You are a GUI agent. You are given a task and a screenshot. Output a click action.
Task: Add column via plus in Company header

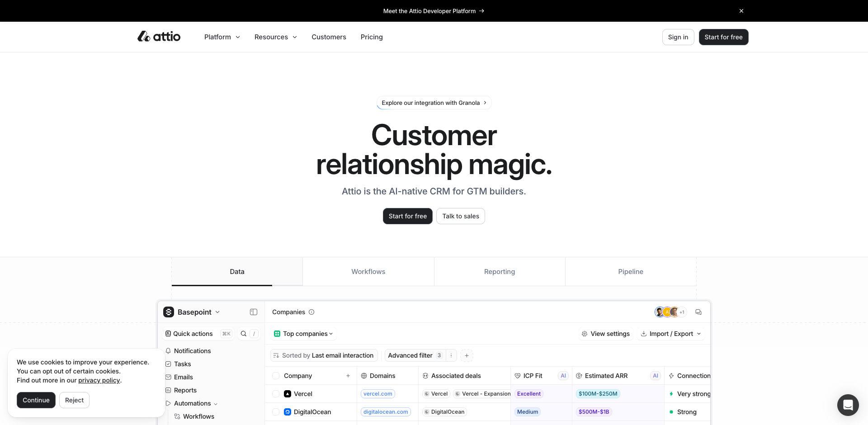click(x=348, y=376)
